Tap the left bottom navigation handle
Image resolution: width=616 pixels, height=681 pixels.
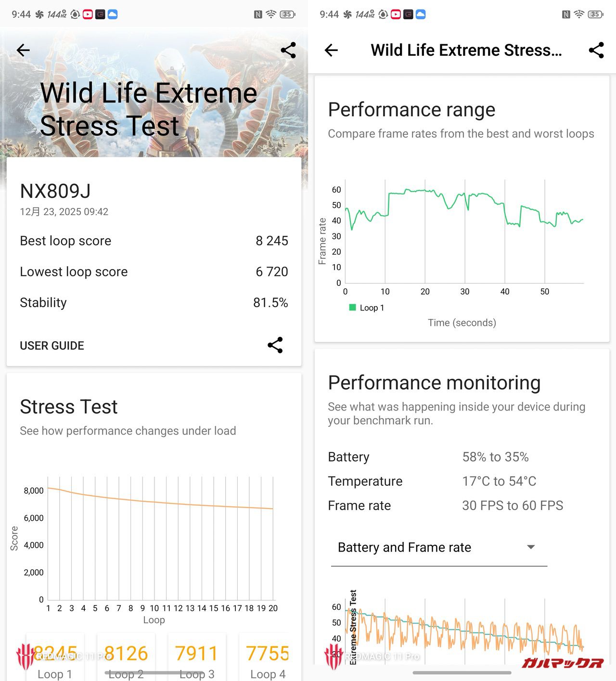click(x=154, y=673)
